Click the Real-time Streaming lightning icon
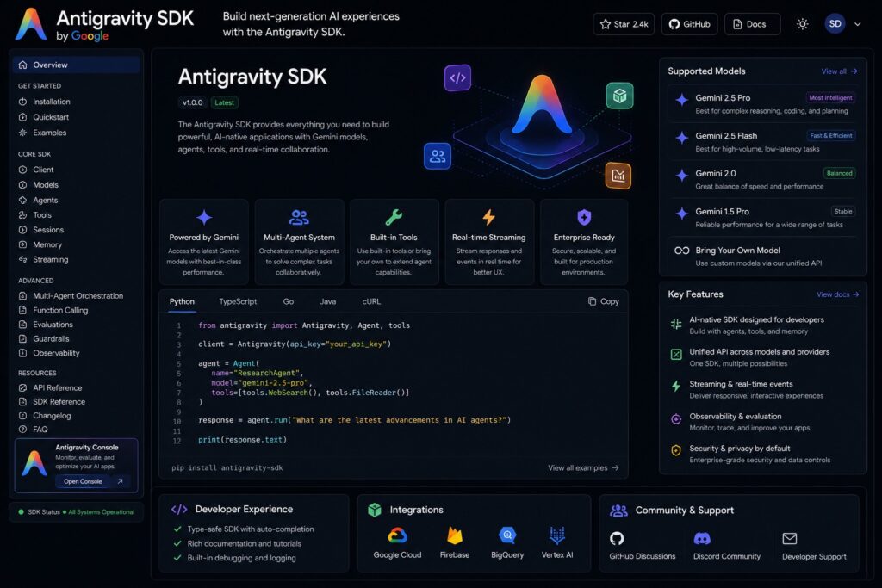 [x=489, y=217]
